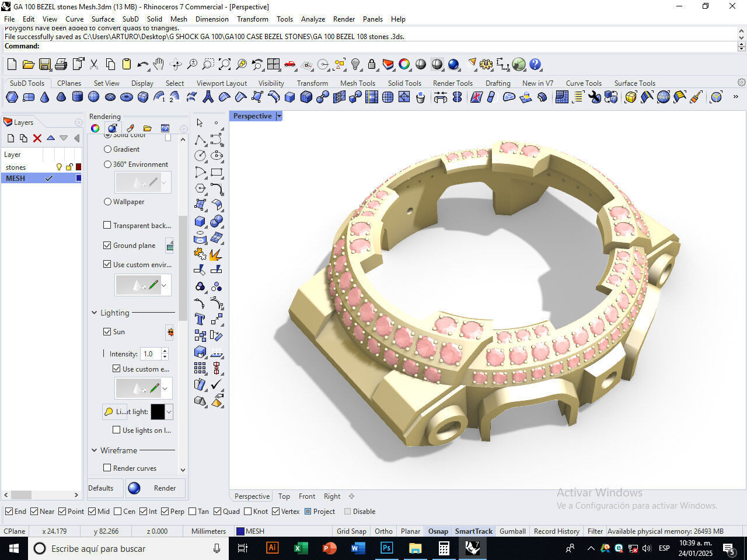Click the Render button

(156, 488)
